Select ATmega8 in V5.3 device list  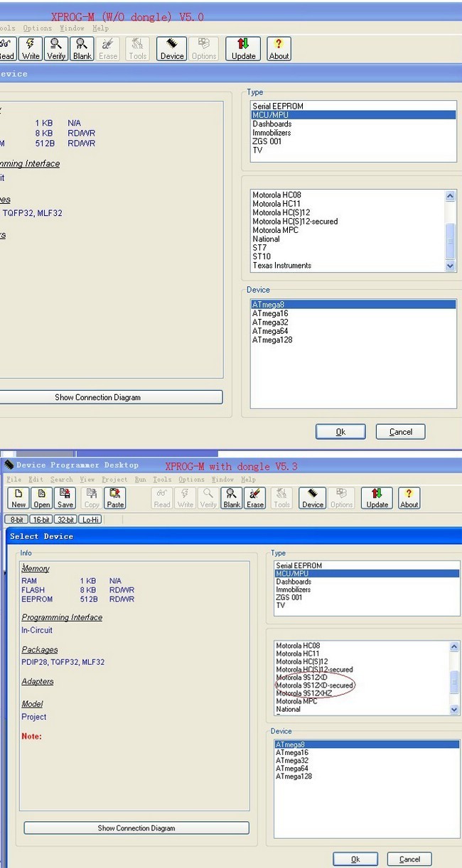click(367, 745)
